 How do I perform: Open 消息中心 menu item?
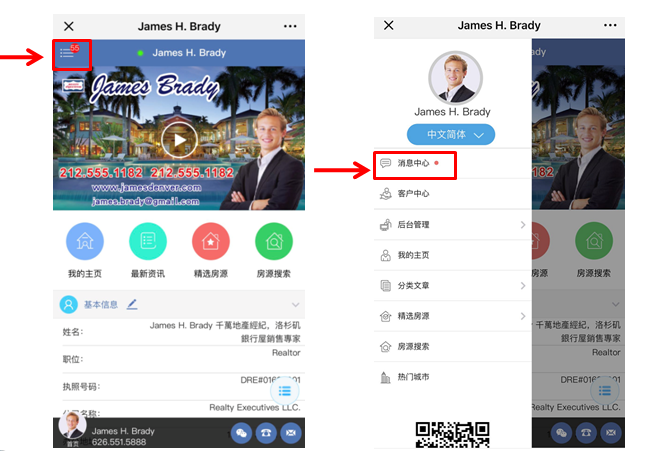tap(452, 163)
